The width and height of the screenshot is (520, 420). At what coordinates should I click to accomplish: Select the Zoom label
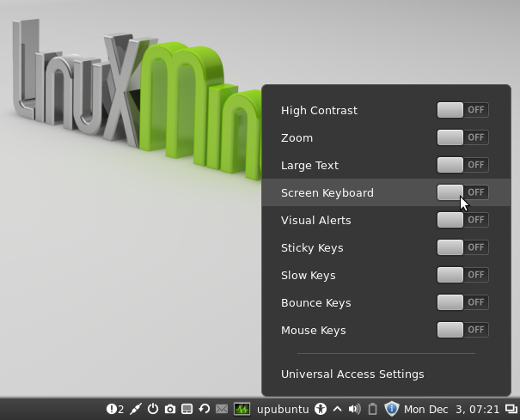(297, 138)
